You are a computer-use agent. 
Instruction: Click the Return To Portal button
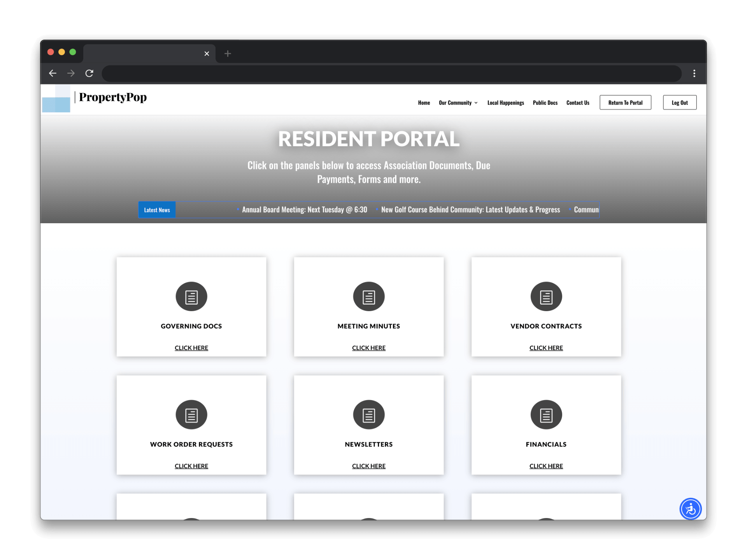625,103
